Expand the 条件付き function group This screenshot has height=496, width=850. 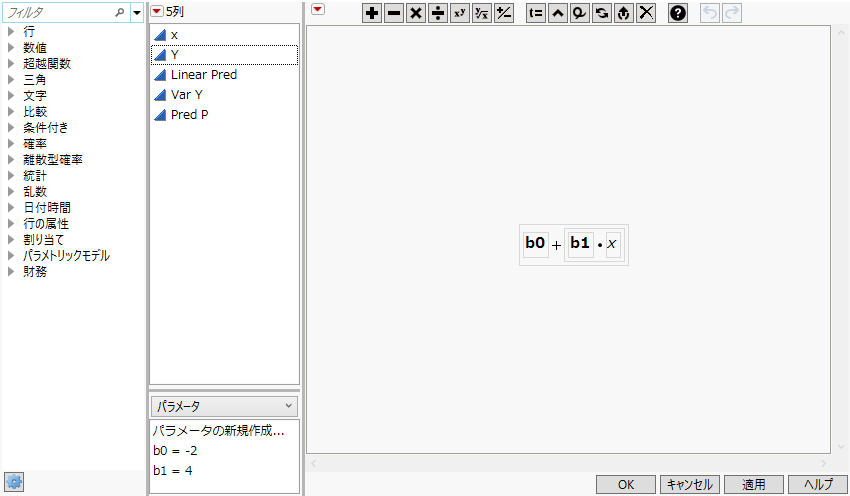(11, 127)
